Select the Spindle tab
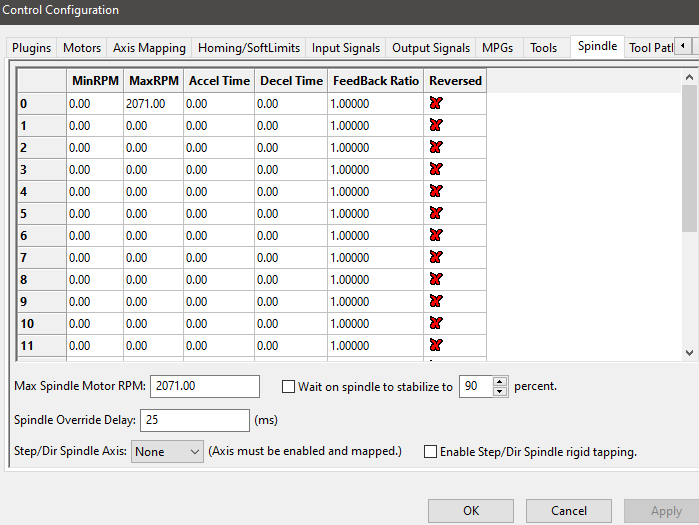The image size is (699, 525). pos(597,46)
